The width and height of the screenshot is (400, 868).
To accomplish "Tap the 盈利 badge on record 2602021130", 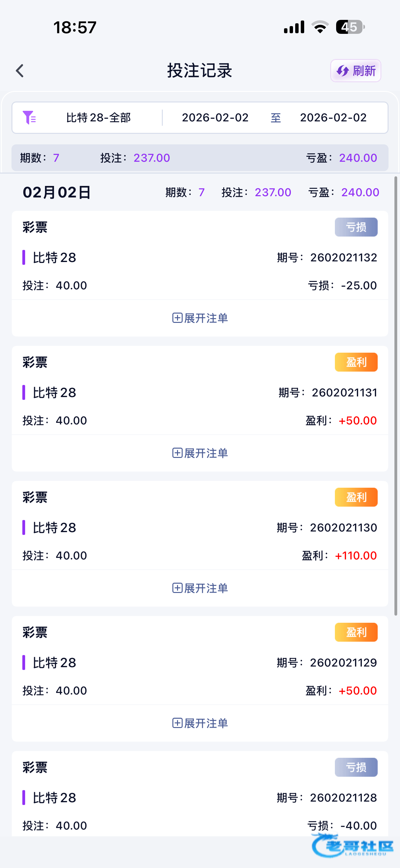I will click(356, 497).
